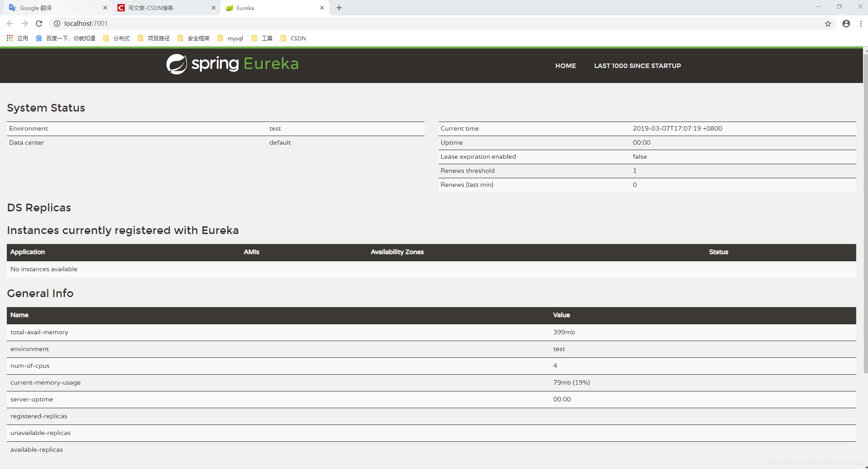This screenshot has height=469, width=868.
Task: Click the 'num-of-cpus' row name
Action: tap(30, 366)
